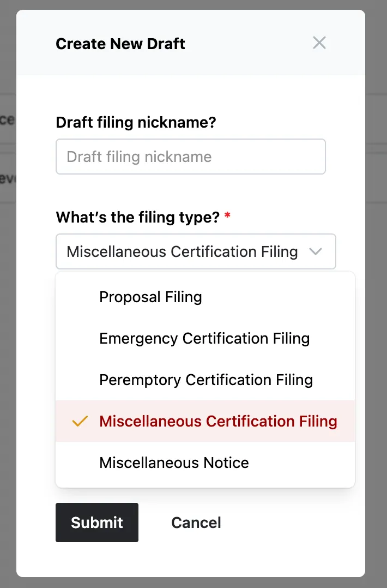Close the Create New Draft dialog

pos(319,43)
